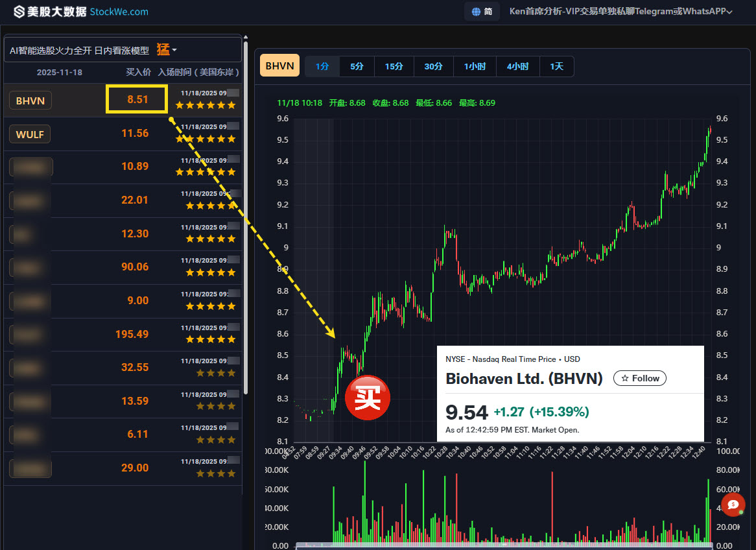The image size is (756, 550).
Task: Switch to 1天 daily chart
Action: (x=556, y=66)
